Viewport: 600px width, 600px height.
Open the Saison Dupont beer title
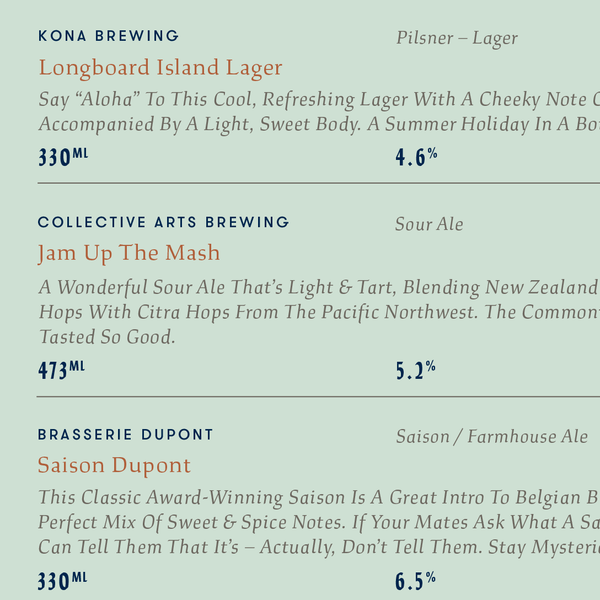pyautogui.click(x=114, y=465)
